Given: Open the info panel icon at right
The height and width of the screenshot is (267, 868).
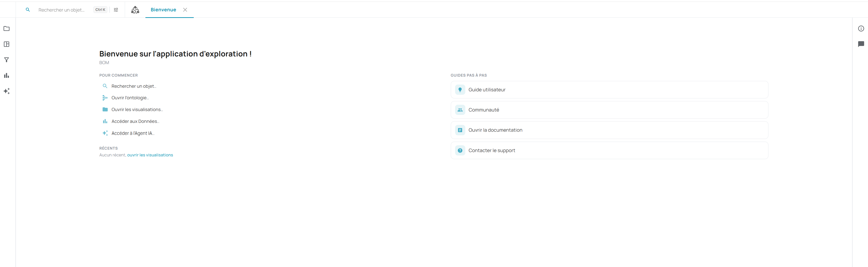Looking at the screenshot, I should [x=861, y=29].
